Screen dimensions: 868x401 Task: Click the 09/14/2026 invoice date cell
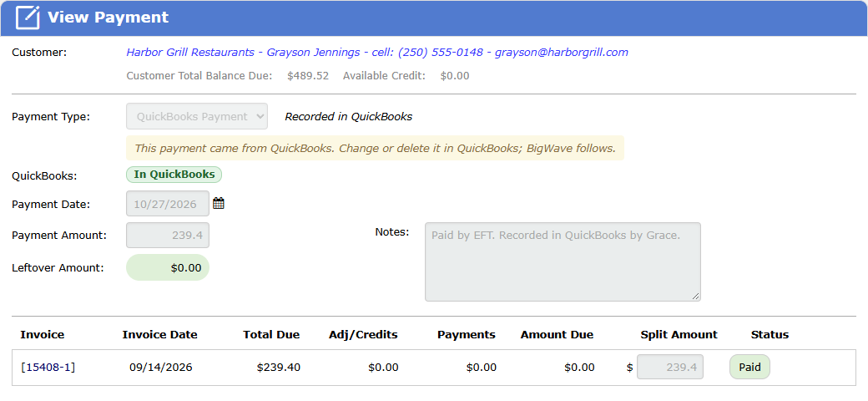[x=161, y=367]
